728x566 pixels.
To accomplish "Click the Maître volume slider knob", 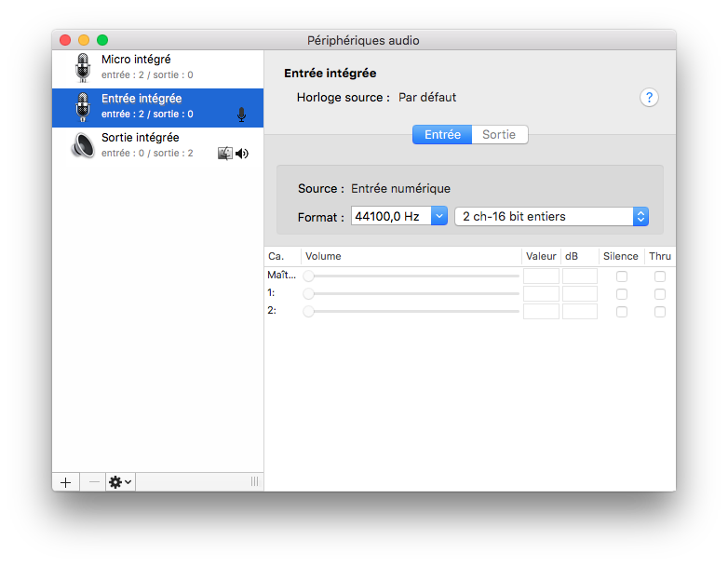I will pyautogui.click(x=309, y=276).
